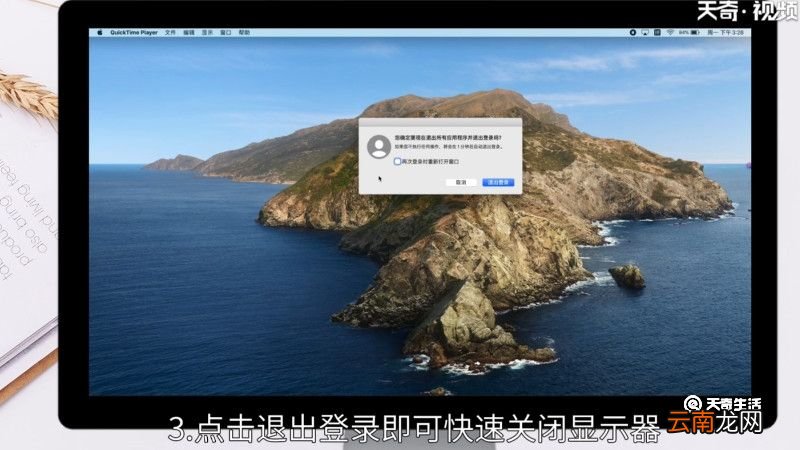Screen dimensions: 800x450
Task: Open the Apple menu
Action: [100, 32]
